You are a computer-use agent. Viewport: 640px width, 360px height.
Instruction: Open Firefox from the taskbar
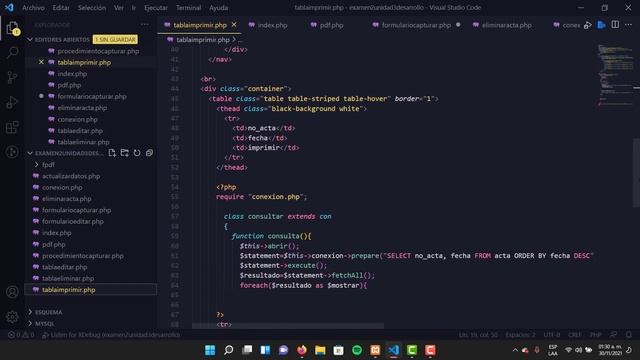point(302,350)
